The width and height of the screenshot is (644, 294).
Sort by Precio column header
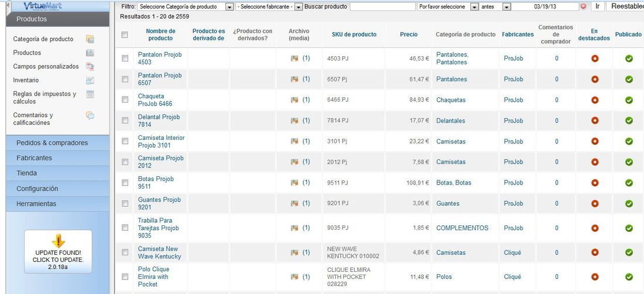[x=409, y=35]
